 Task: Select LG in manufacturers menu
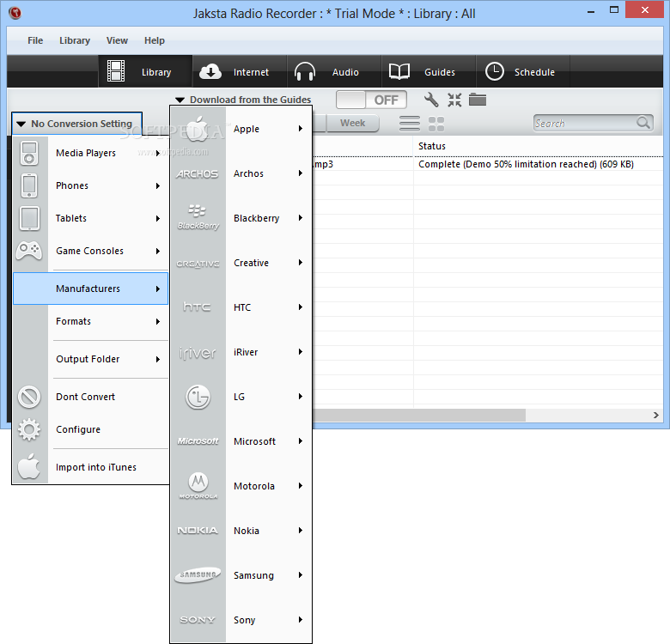pyautogui.click(x=241, y=397)
